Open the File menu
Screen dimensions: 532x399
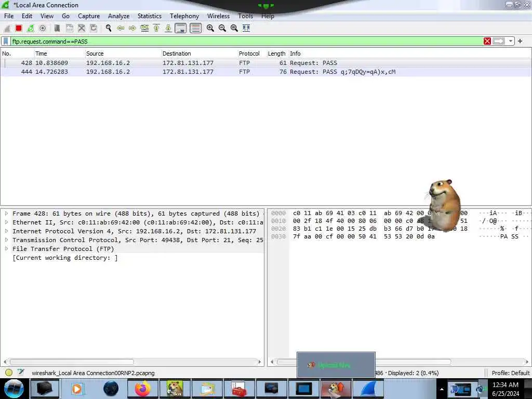(x=9, y=16)
